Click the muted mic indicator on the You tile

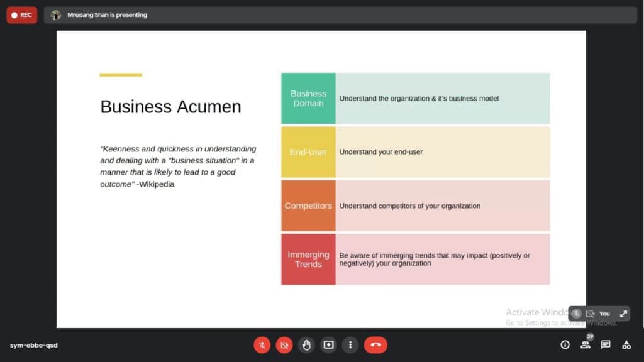point(576,314)
